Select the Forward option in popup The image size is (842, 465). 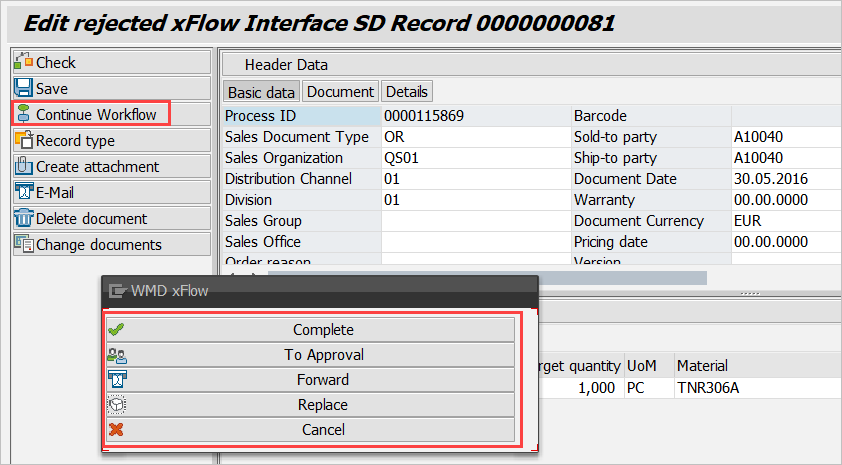tap(322, 380)
